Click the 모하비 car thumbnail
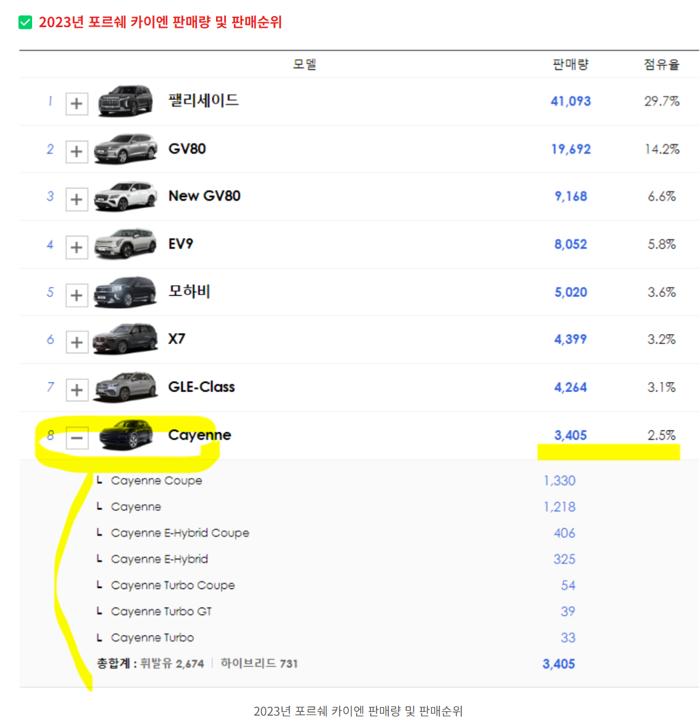This screenshot has height=728, width=700. [125, 291]
